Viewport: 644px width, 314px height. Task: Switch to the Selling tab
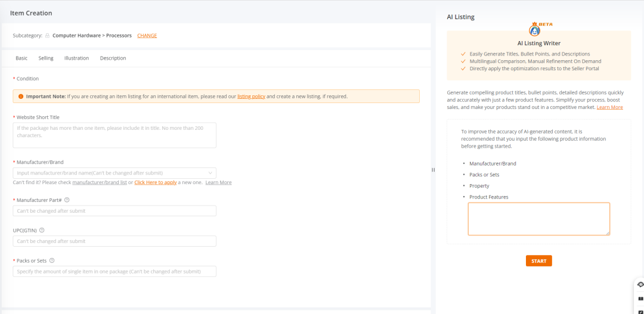(46, 58)
